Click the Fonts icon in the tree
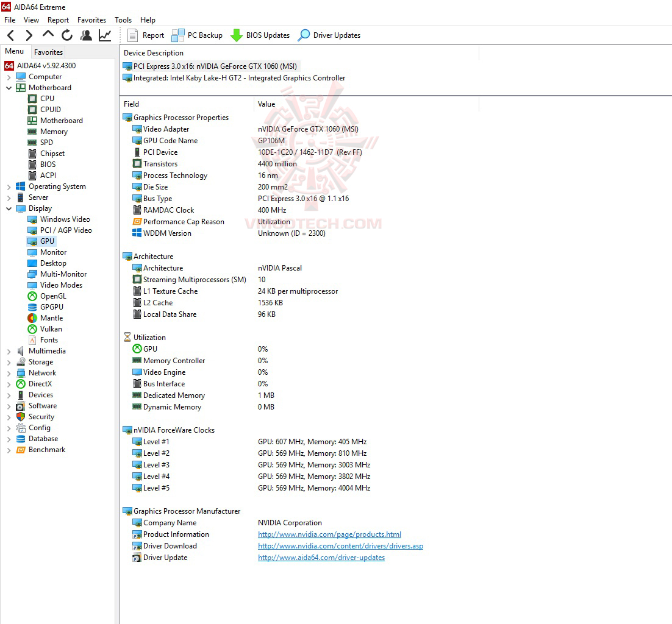Screen dimensions: 672x624 [x=32, y=340]
